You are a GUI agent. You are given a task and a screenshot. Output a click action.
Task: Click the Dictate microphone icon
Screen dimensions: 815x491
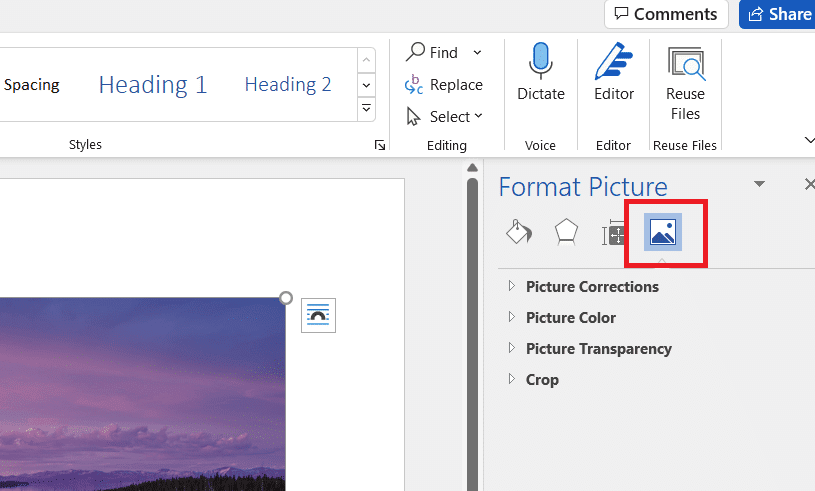coord(541,62)
